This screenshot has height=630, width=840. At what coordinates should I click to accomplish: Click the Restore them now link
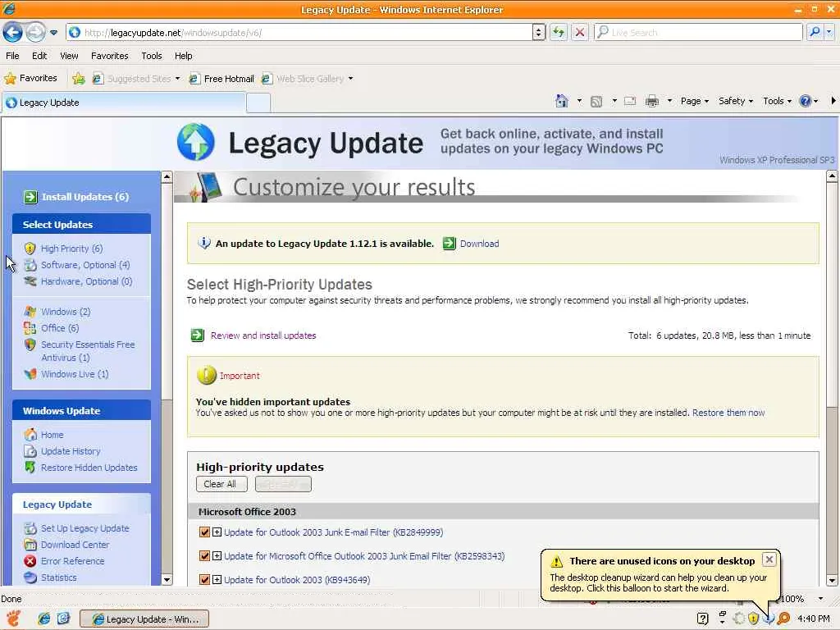(x=728, y=413)
